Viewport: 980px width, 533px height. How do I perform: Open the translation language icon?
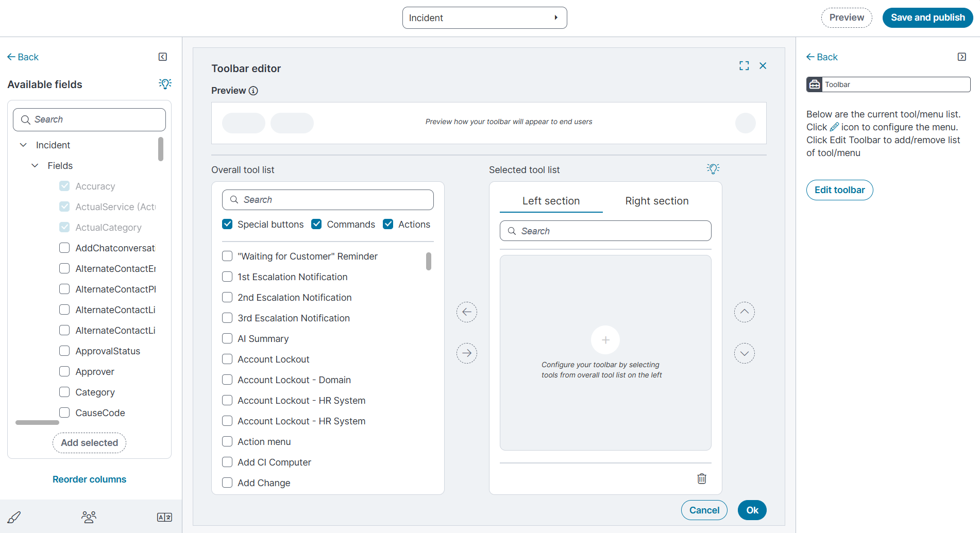tap(164, 517)
